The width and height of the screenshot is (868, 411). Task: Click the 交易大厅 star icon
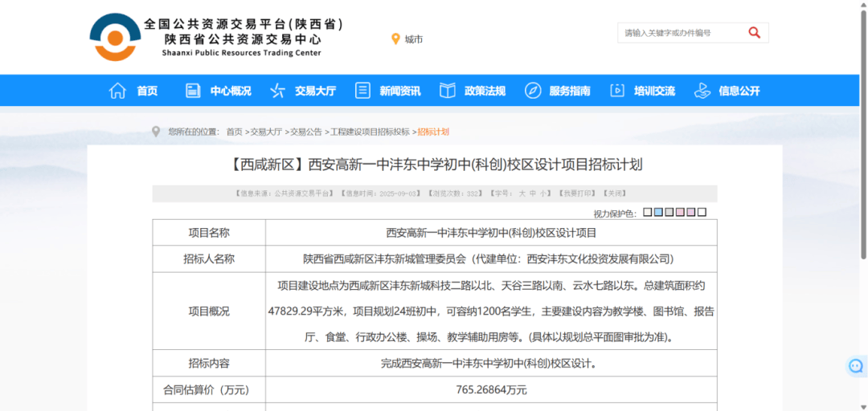[x=277, y=91]
